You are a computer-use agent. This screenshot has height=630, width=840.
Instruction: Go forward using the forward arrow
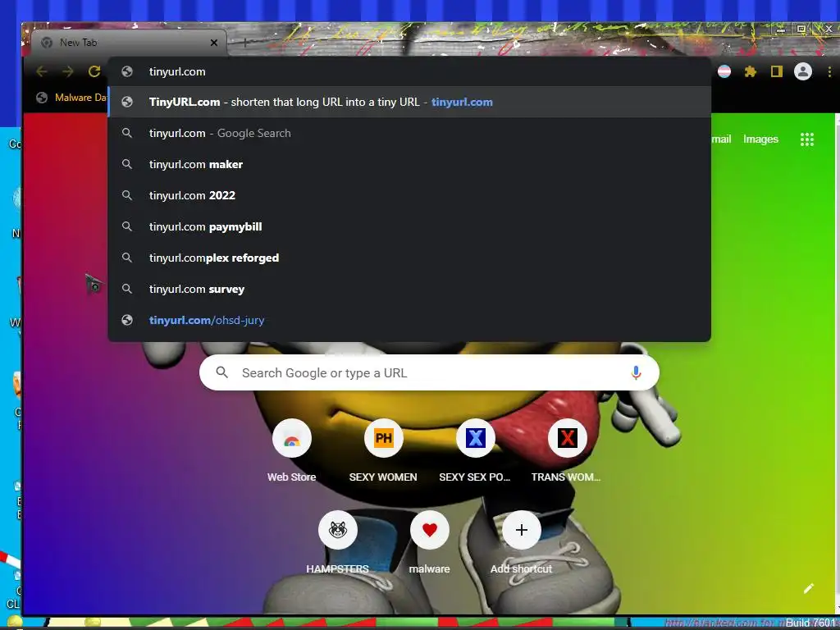pyautogui.click(x=67, y=71)
